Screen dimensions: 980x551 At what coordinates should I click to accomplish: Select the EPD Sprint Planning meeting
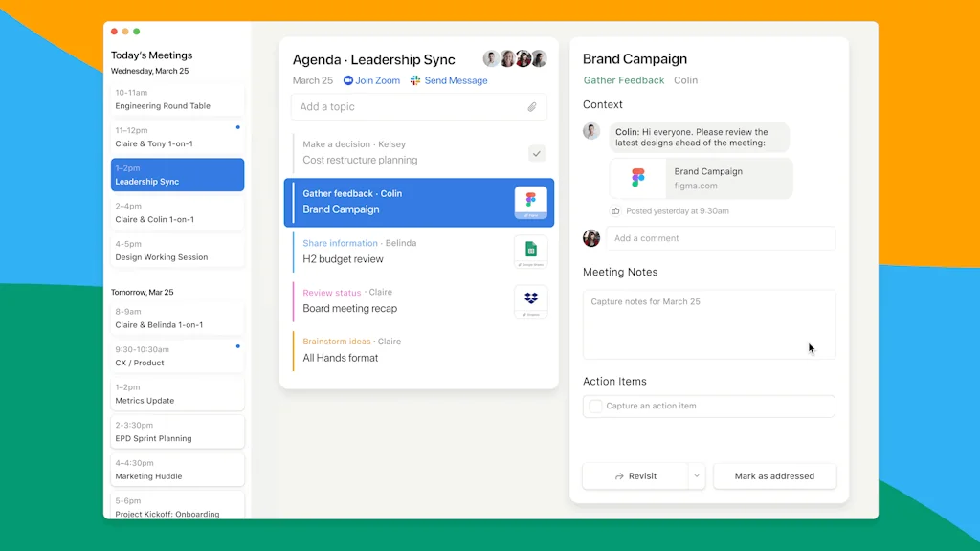point(177,431)
